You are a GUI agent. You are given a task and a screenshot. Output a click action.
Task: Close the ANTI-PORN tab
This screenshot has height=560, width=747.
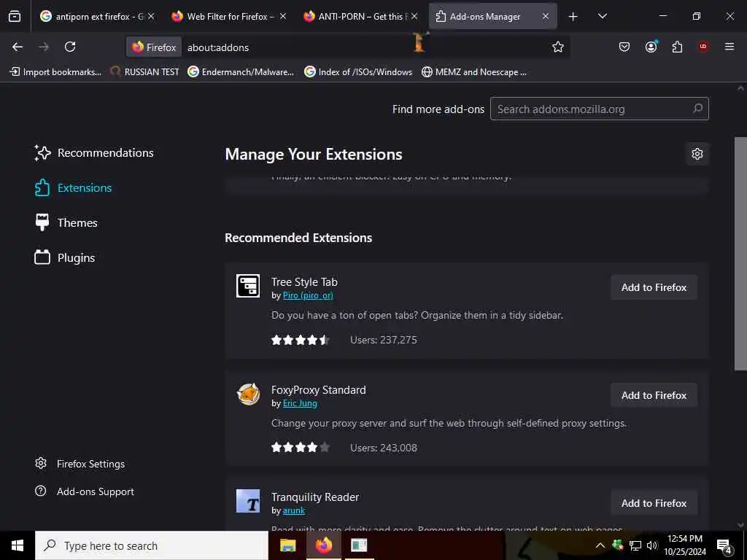point(414,16)
